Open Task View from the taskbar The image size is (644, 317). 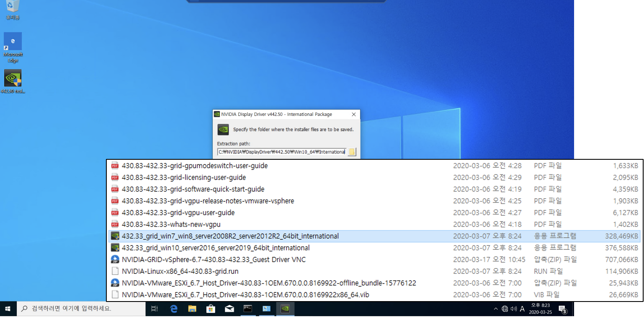pyautogui.click(x=154, y=309)
